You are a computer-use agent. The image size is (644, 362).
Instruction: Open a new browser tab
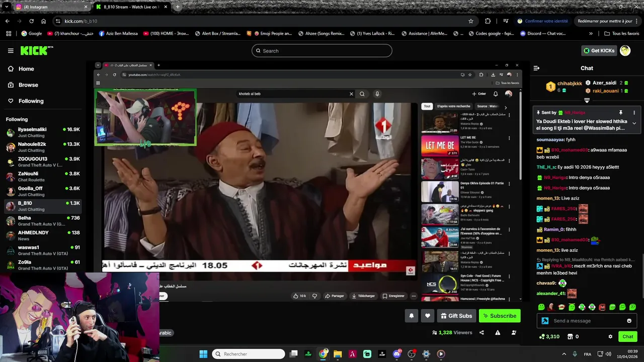177,7
